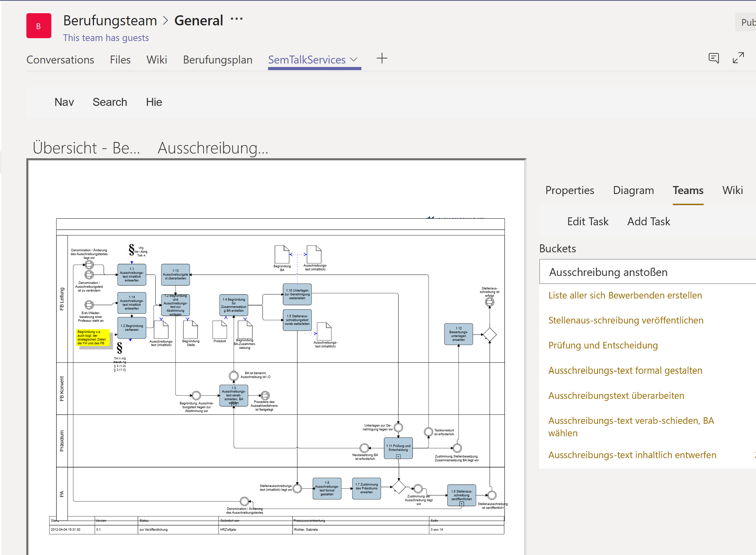Screen dimensions: 756x555
Task: Open the Übersicht - Be... diagram tab
Action: (86, 148)
